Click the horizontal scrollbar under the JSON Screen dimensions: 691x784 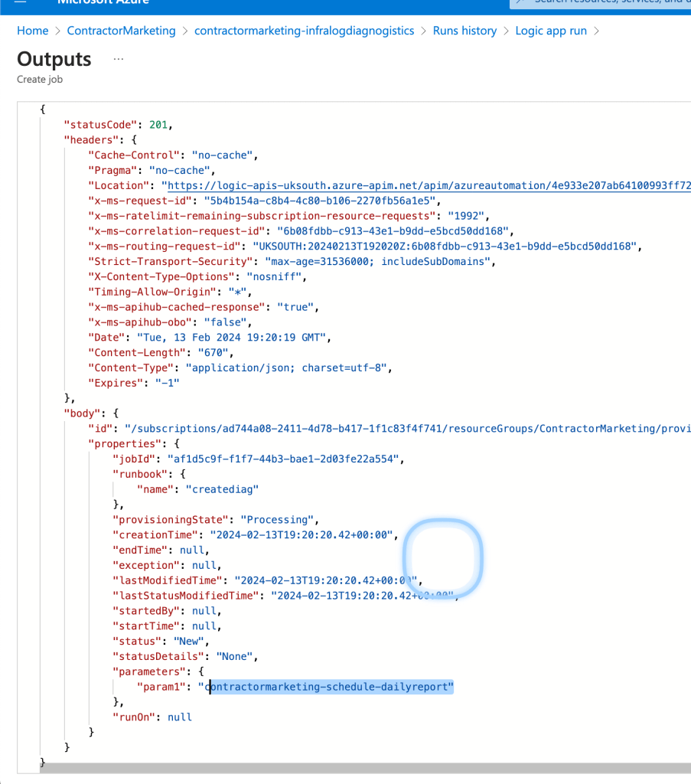tap(365, 768)
